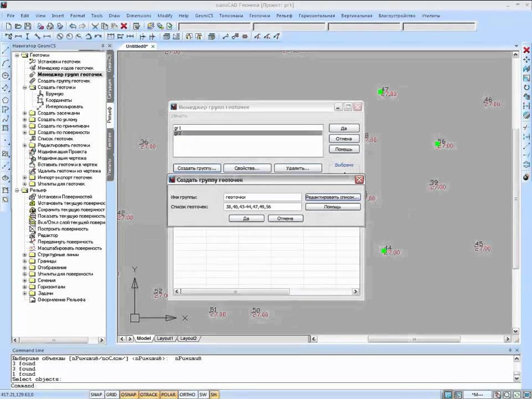Select Список геоточек item in navigator tree
This screenshot has height=399, width=532.
(55, 139)
